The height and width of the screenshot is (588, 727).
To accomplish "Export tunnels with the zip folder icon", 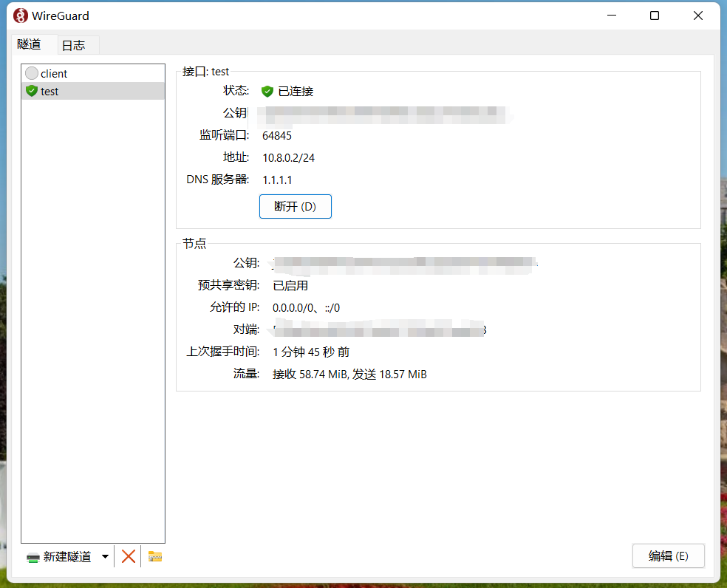I will [155, 556].
